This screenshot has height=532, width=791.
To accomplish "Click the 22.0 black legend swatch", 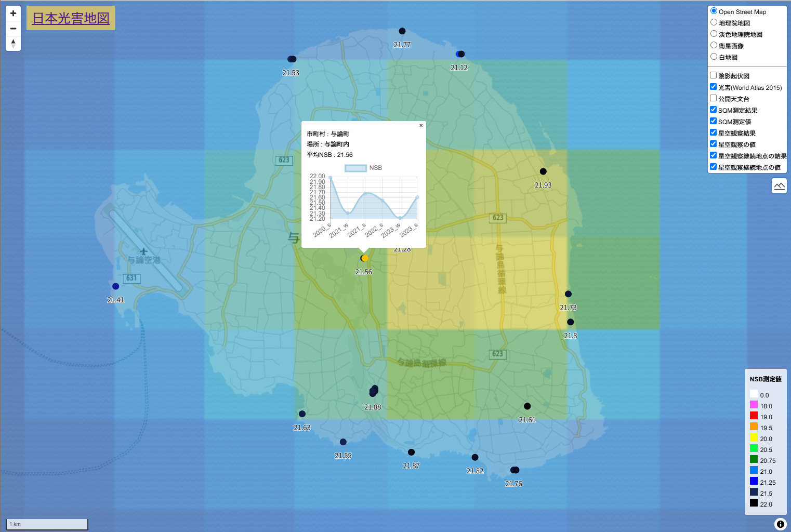I will [x=754, y=503].
